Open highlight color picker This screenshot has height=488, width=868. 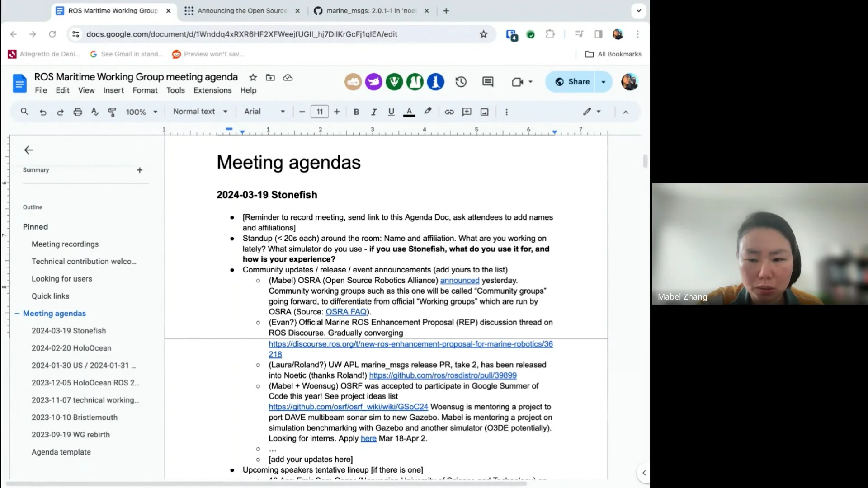click(428, 112)
